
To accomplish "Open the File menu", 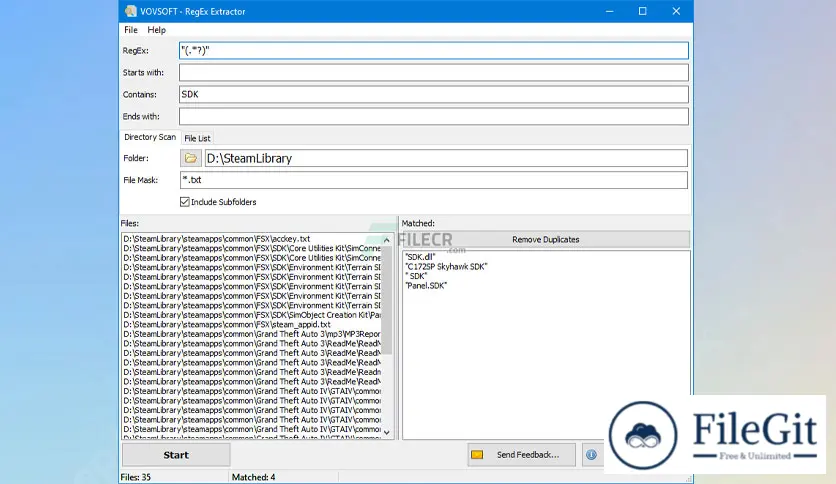I will click(131, 30).
